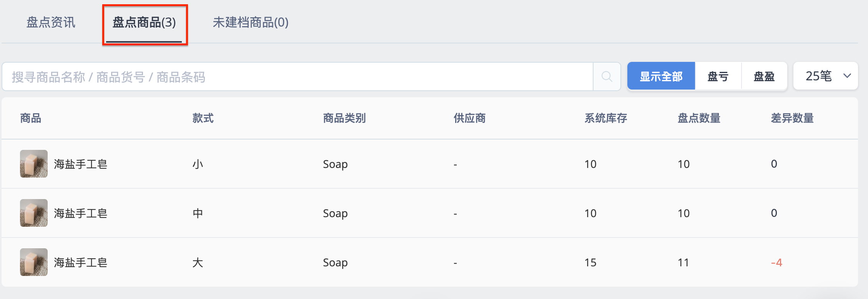Filter by 盘亏 items
This screenshot has height=299, width=868.
pos(718,76)
